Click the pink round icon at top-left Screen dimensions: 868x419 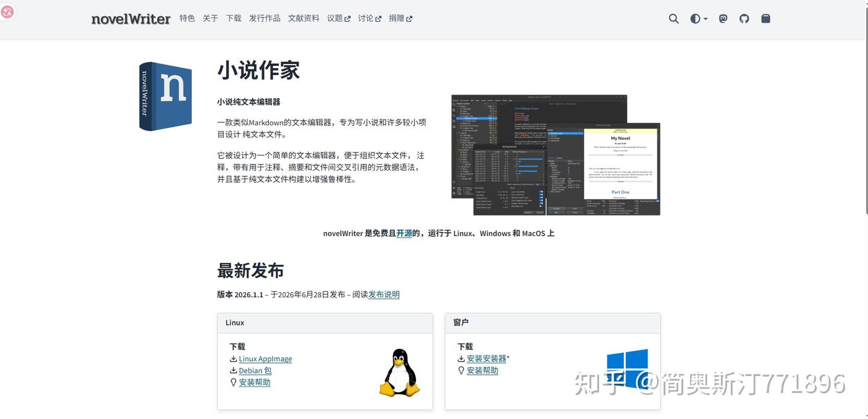pyautogui.click(x=7, y=11)
